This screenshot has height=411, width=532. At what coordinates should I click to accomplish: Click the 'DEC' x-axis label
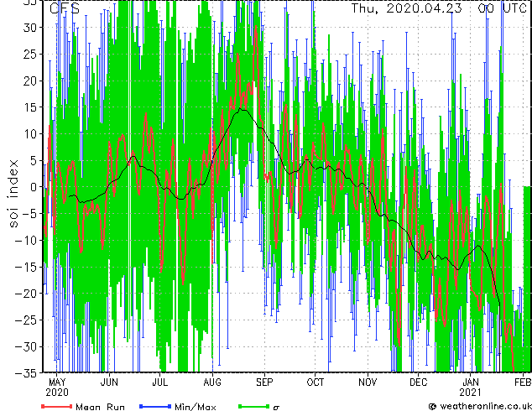[x=419, y=382]
